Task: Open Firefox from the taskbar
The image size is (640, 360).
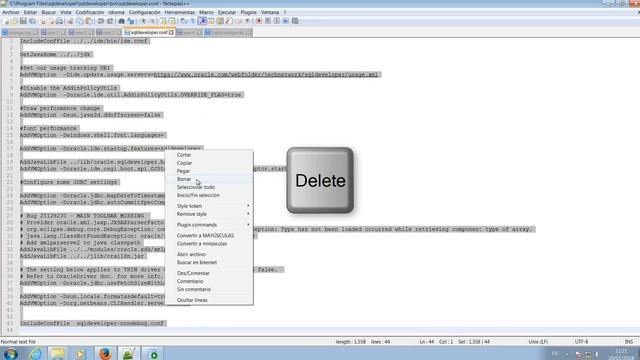Action: point(105,353)
